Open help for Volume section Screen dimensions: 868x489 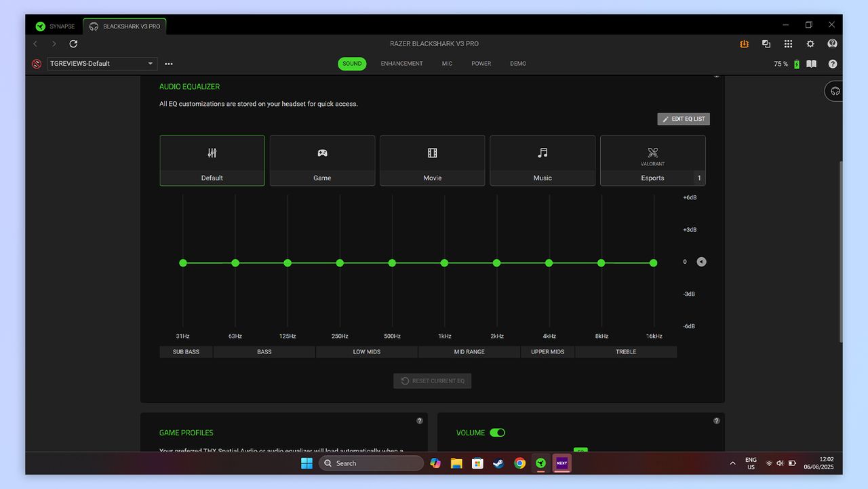point(717,420)
